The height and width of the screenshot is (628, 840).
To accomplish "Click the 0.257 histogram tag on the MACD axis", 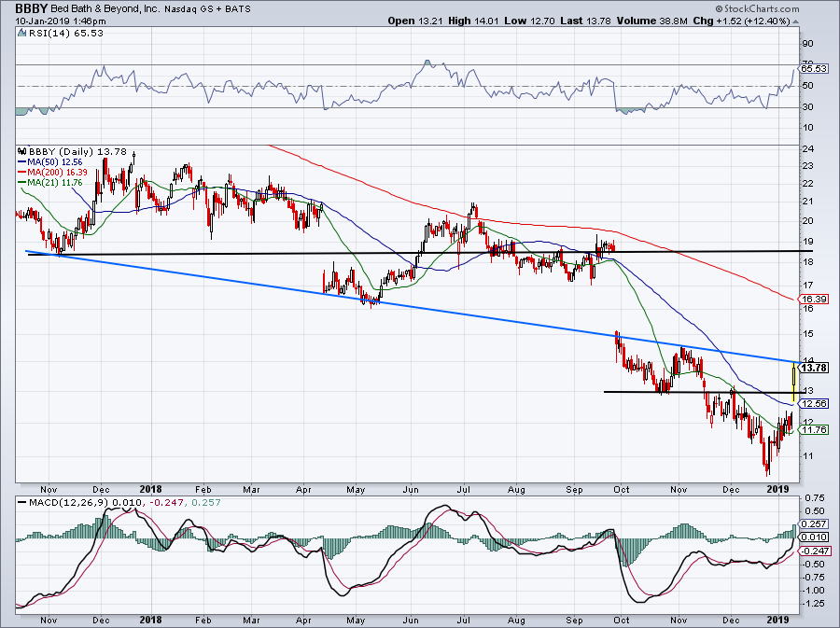I will tap(815, 523).
